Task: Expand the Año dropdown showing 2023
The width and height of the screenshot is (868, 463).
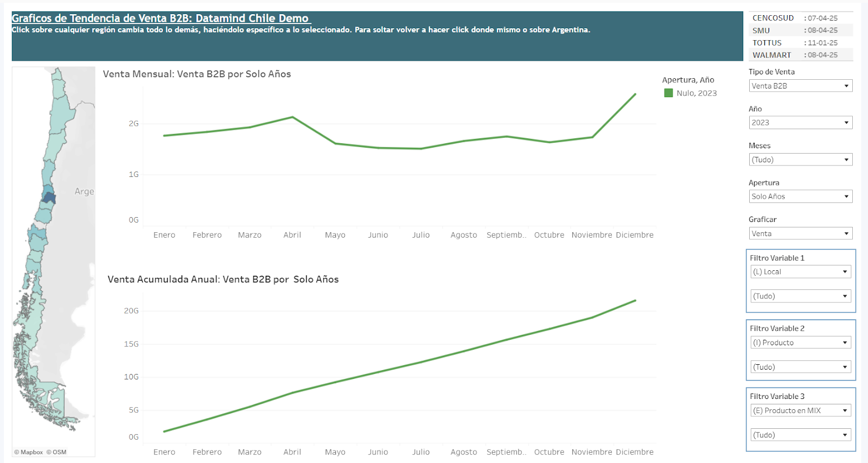Action: 800,123
